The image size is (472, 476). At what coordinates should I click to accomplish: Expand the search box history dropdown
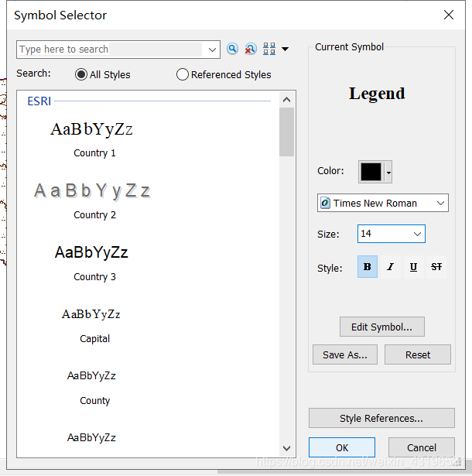click(212, 50)
